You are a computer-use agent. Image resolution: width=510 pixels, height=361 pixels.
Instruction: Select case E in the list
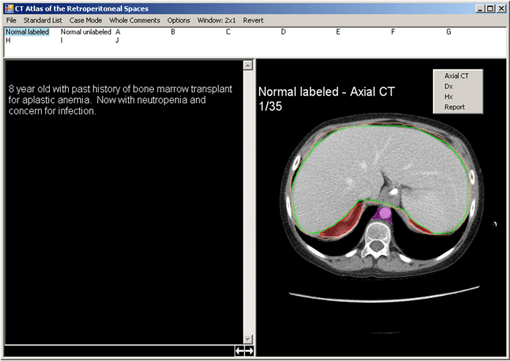[338, 32]
